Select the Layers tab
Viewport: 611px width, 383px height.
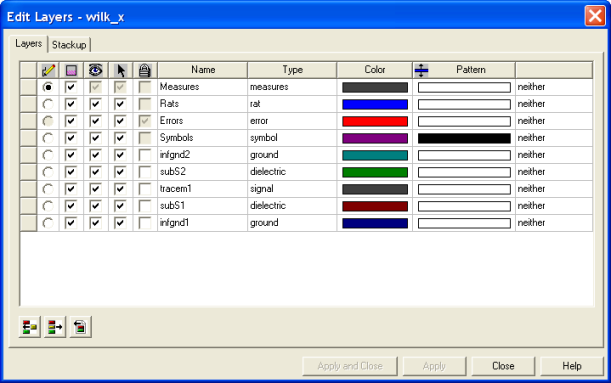tap(28, 44)
